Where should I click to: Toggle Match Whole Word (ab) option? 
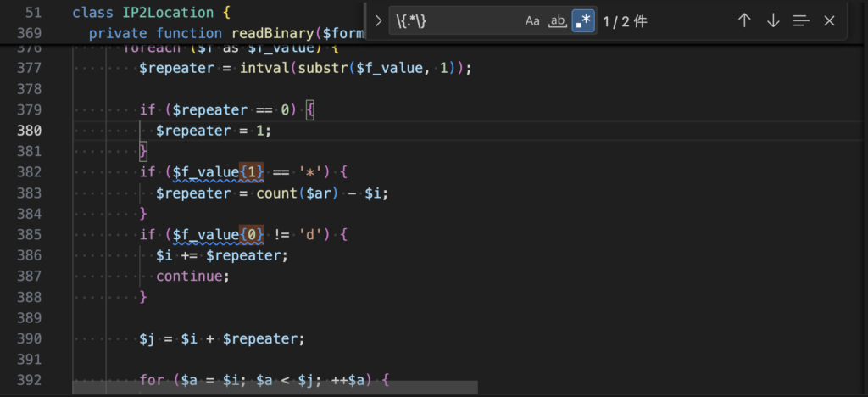[557, 21]
